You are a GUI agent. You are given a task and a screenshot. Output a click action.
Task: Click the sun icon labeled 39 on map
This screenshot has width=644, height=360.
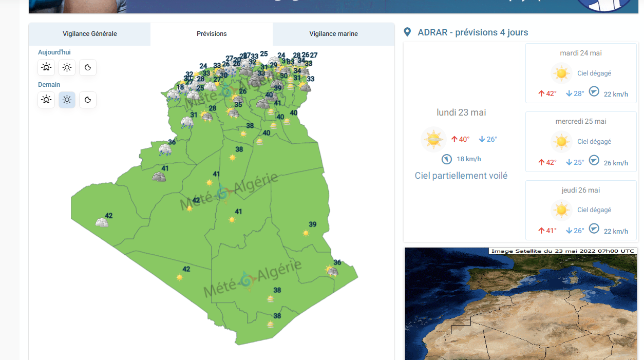[x=306, y=233]
